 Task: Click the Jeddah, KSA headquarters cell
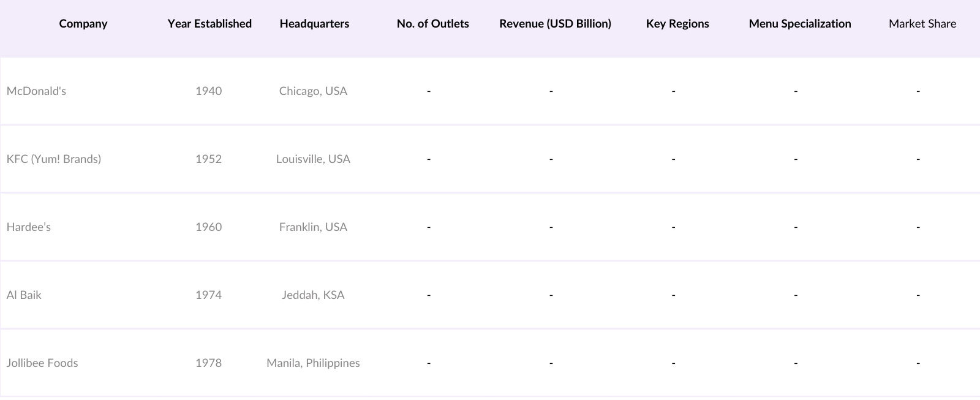(313, 295)
